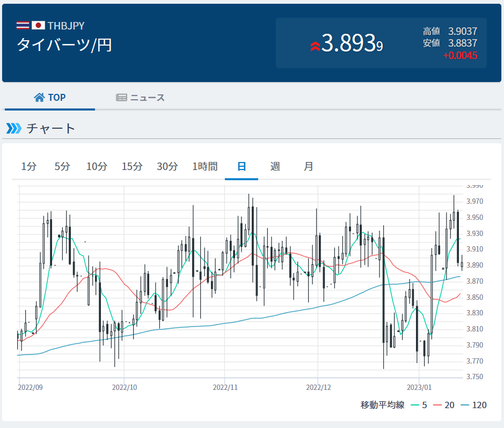Click the THBJPY ticker symbol
504x428 pixels.
[66, 26]
